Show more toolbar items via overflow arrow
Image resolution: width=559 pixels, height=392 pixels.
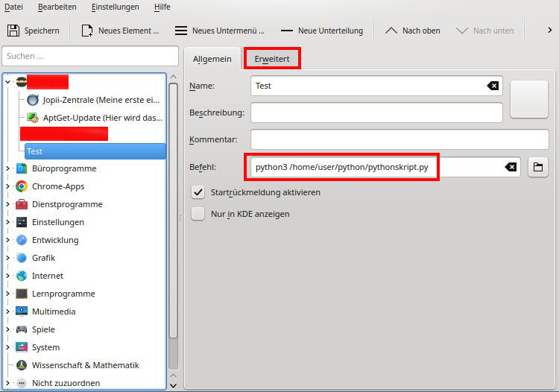pyautogui.click(x=549, y=31)
